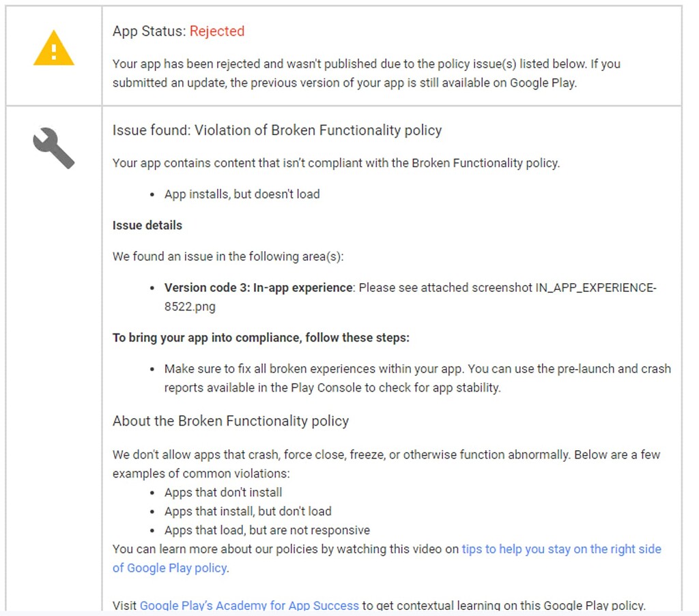The height and width of the screenshot is (616, 699).
Task: Click the "Your app has been rejected" paragraph
Action: (x=366, y=73)
